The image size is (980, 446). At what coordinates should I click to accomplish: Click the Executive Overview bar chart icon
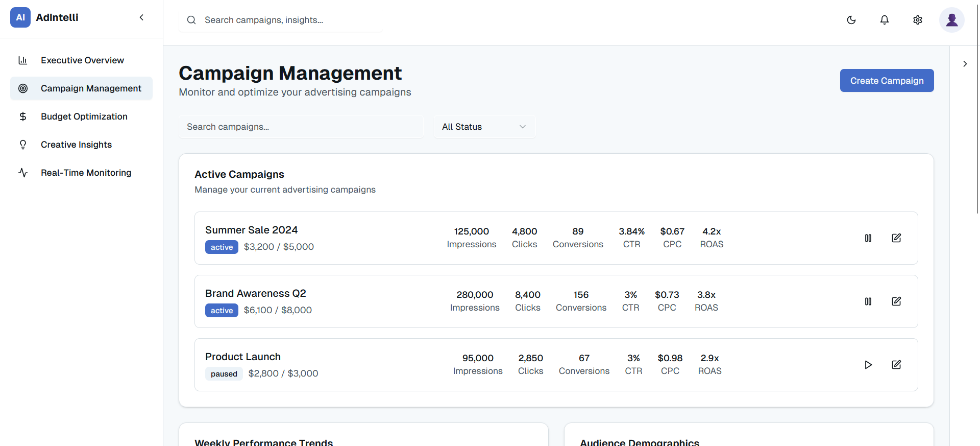click(23, 60)
